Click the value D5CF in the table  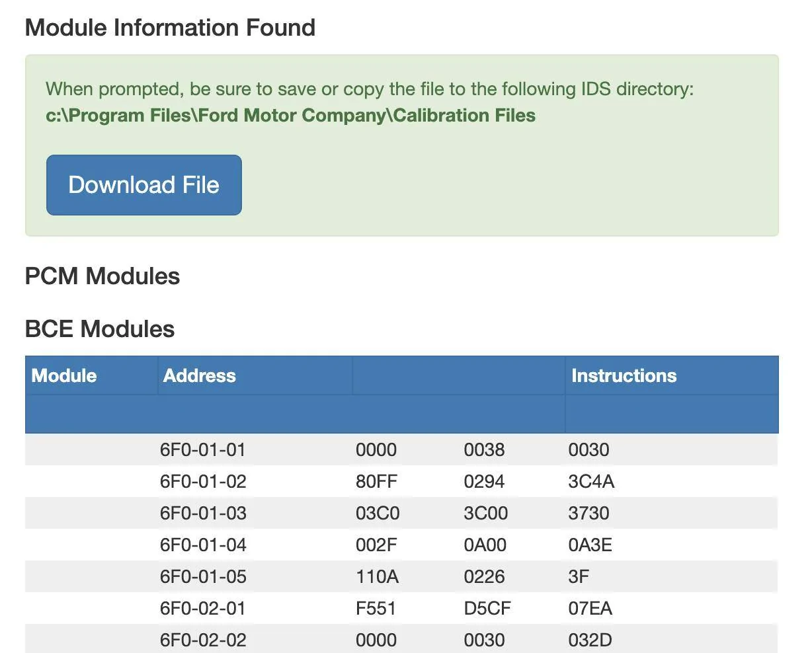click(487, 609)
